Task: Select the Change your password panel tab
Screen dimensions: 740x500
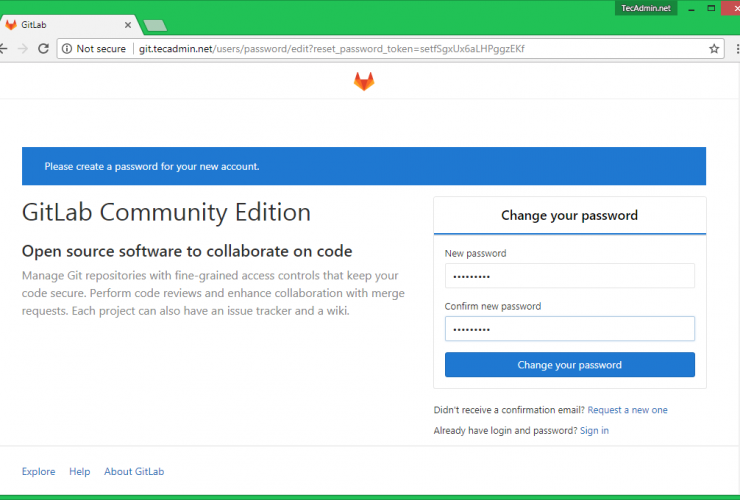Action: click(x=569, y=215)
